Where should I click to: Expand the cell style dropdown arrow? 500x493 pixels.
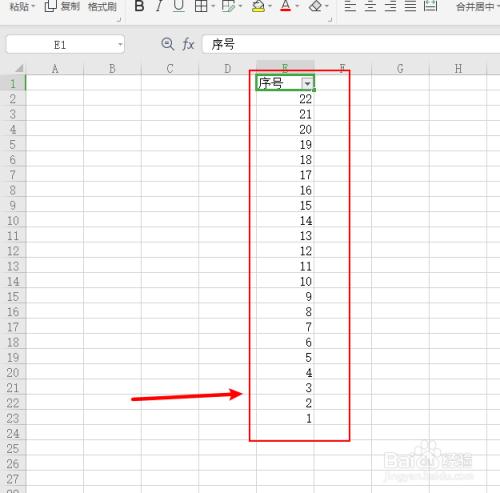240,6
